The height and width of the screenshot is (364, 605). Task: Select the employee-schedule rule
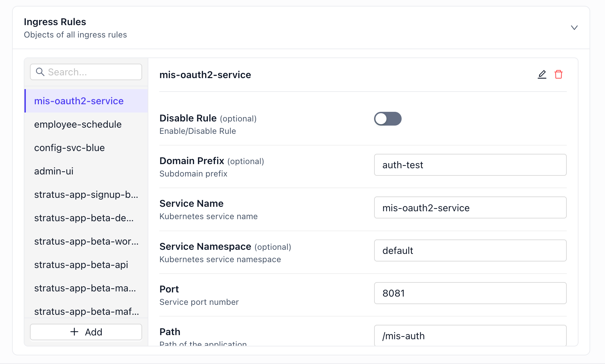pos(86,124)
